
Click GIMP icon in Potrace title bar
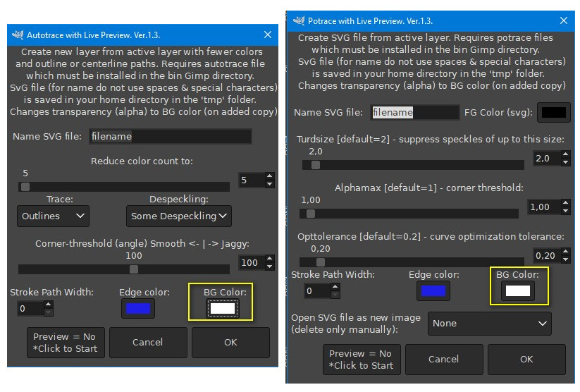[x=299, y=20]
